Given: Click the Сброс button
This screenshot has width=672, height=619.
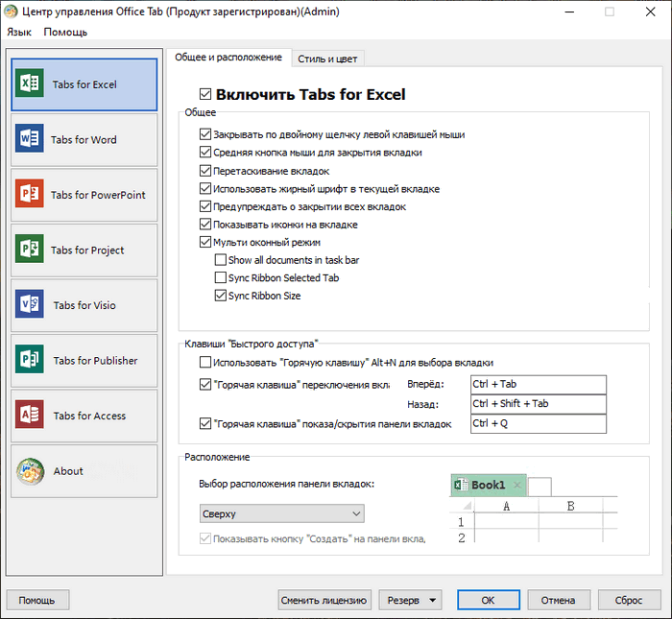Looking at the screenshot, I should [x=629, y=600].
